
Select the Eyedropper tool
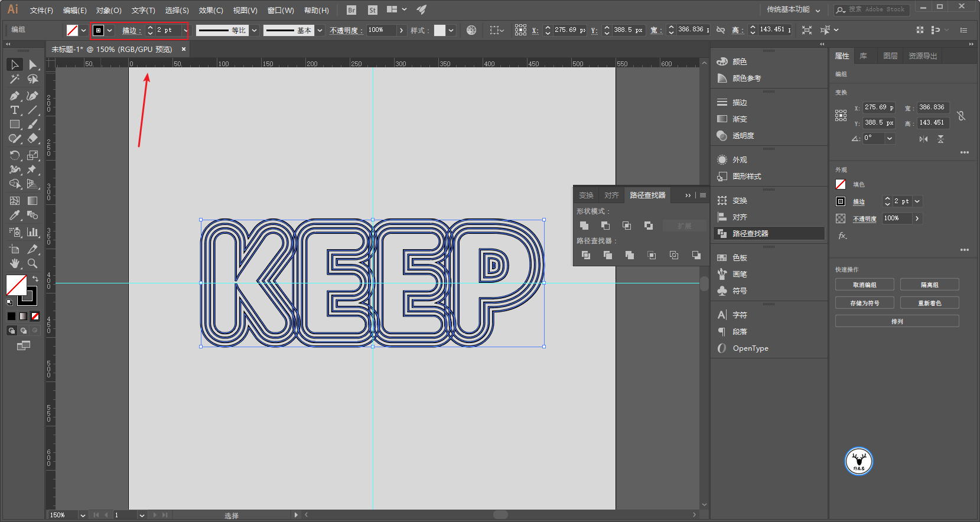15,216
